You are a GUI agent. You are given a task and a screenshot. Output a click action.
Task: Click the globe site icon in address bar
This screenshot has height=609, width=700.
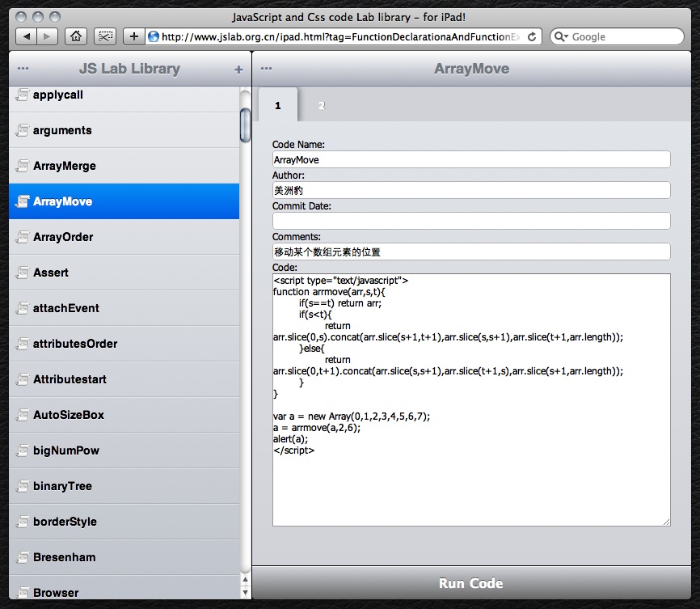(154, 36)
